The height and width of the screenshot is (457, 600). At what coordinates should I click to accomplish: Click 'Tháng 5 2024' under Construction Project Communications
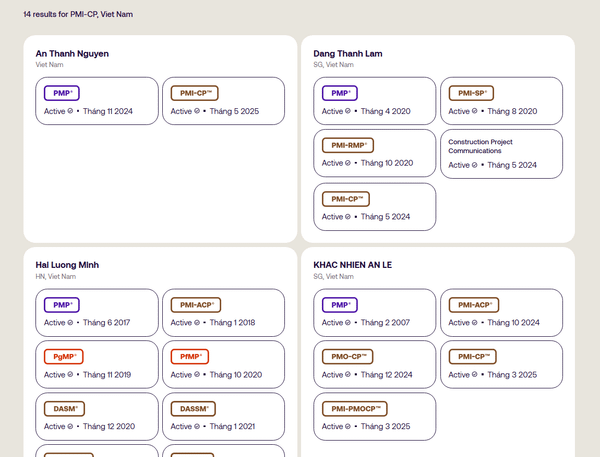point(512,165)
